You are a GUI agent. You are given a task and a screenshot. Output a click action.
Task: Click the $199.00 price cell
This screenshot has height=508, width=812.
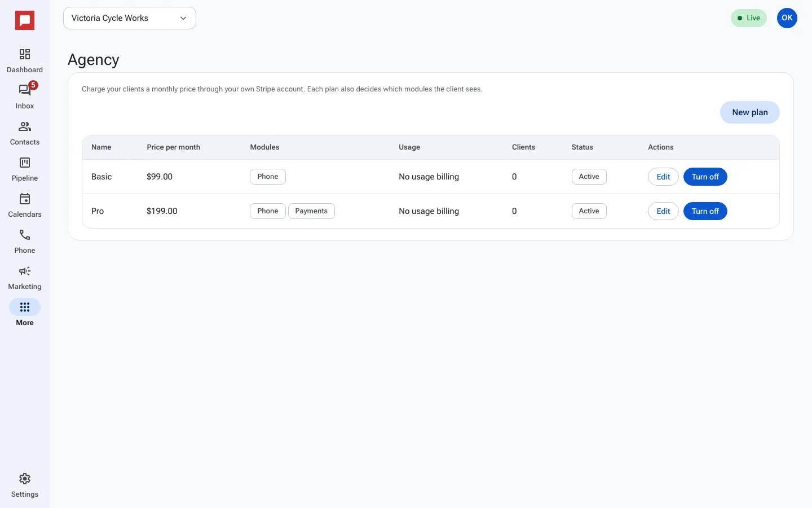(162, 211)
